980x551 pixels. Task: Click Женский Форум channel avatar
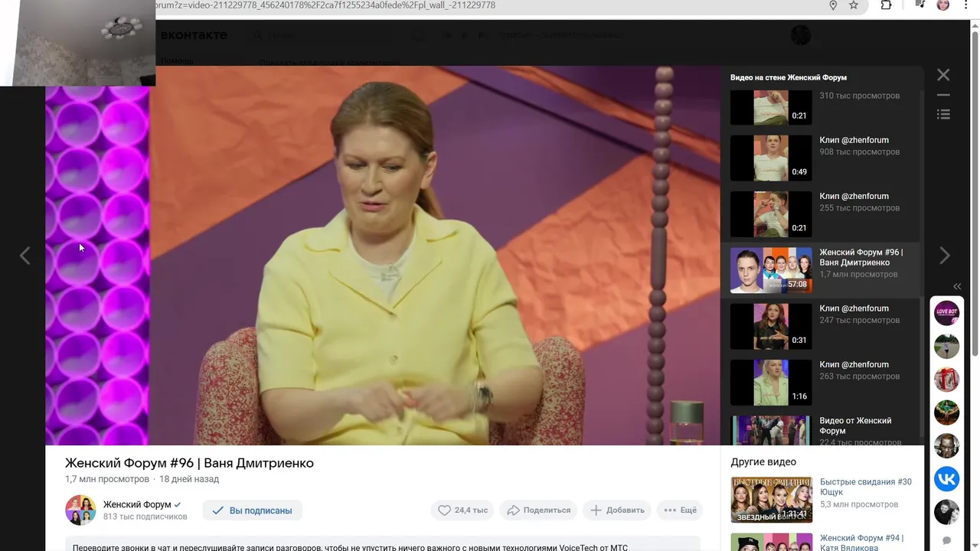click(80, 510)
